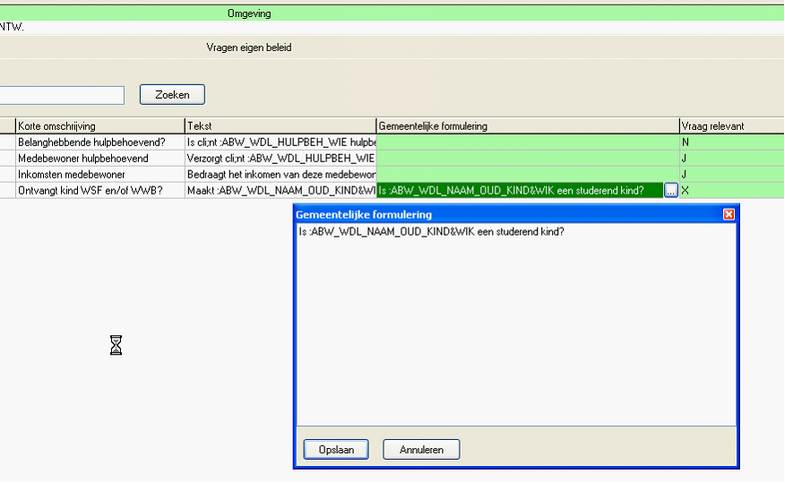Click empty formulering cell of Inkomsten medebewoner row

[x=528, y=174]
